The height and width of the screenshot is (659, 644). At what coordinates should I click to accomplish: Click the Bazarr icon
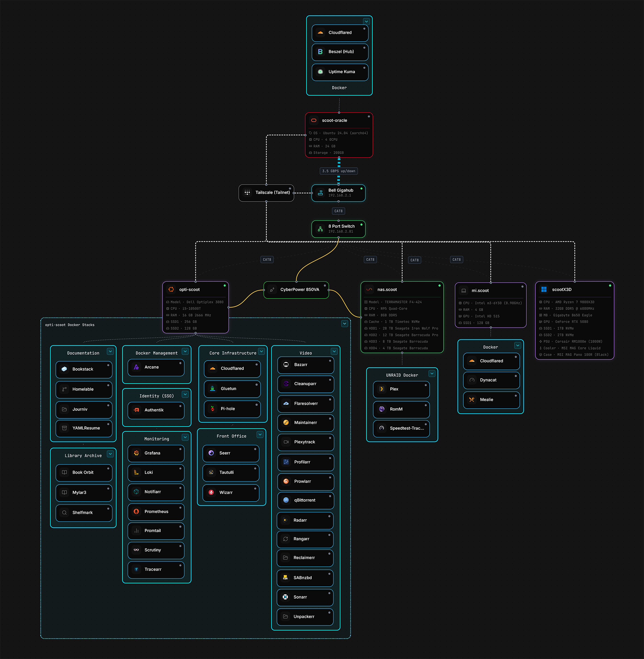click(286, 365)
